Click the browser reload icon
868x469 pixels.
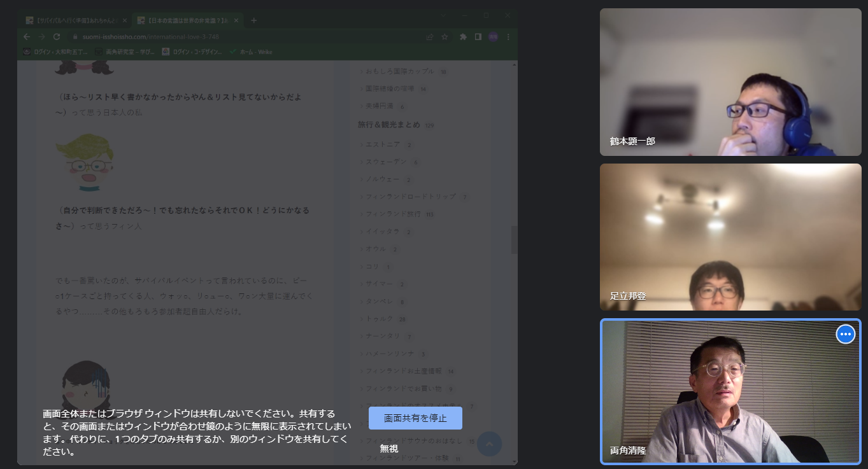coord(57,37)
